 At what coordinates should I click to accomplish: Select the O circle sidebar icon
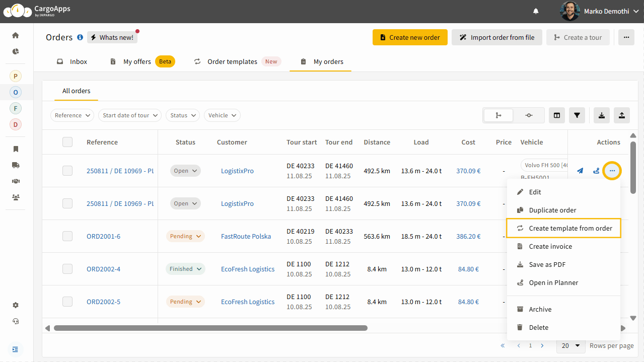tap(16, 92)
